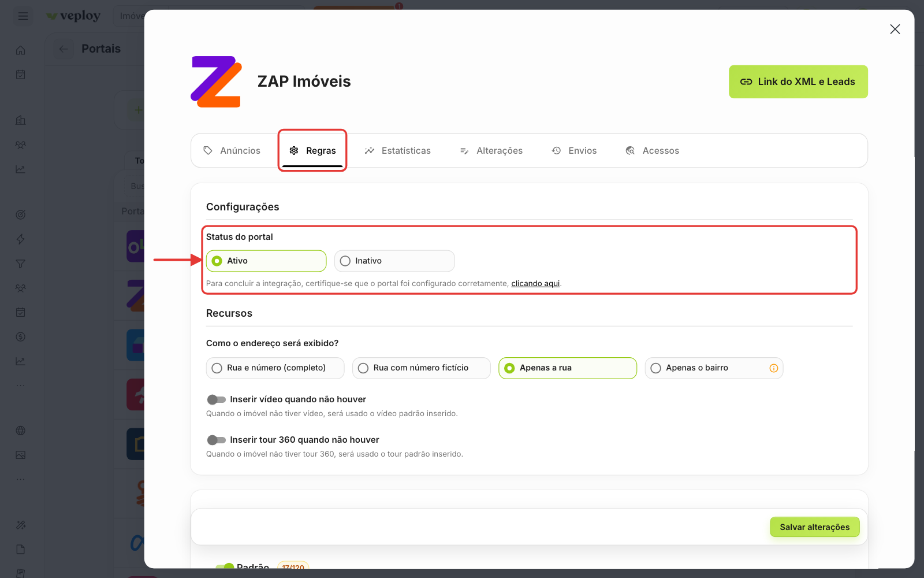Viewport: 924px width, 578px height.
Task: Switch to the Regras tab
Action: pos(312,151)
